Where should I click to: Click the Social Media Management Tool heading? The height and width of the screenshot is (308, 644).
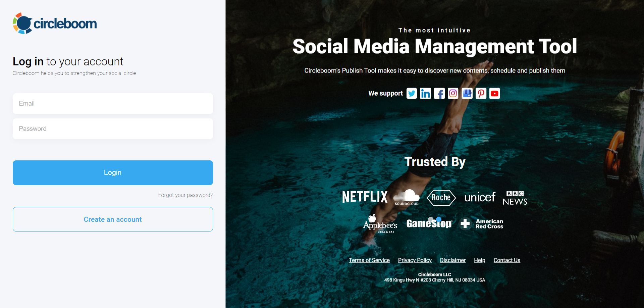435,46
